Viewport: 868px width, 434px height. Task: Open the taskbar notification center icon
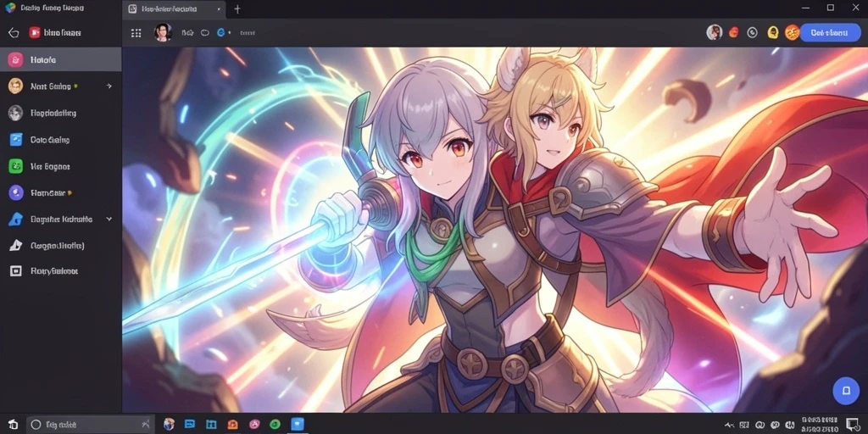[x=853, y=425]
